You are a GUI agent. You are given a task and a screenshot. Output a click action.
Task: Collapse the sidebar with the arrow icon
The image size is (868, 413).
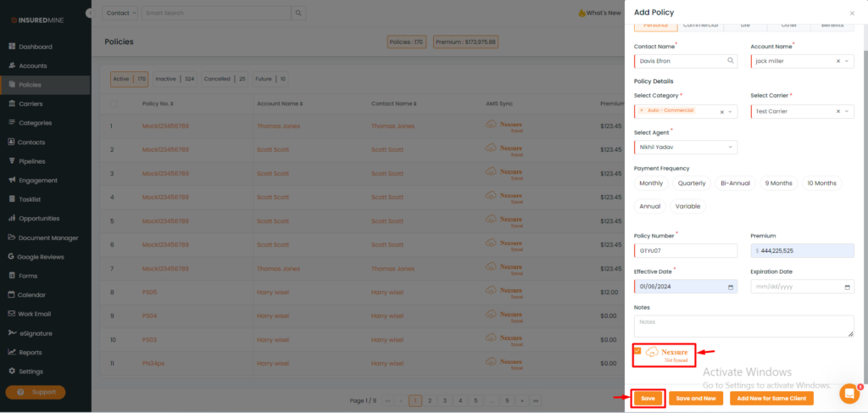pyautogui.click(x=90, y=13)
